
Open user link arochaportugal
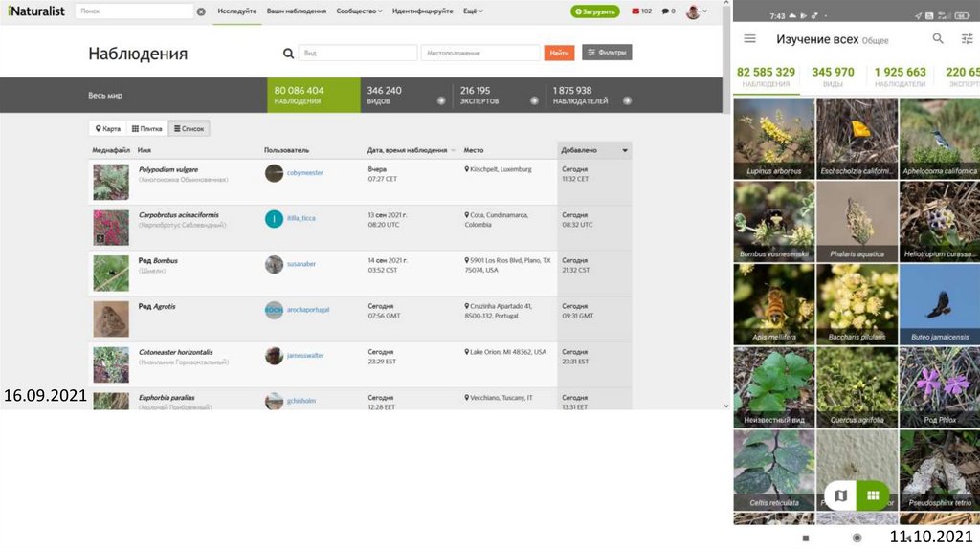tap(308, 310)
